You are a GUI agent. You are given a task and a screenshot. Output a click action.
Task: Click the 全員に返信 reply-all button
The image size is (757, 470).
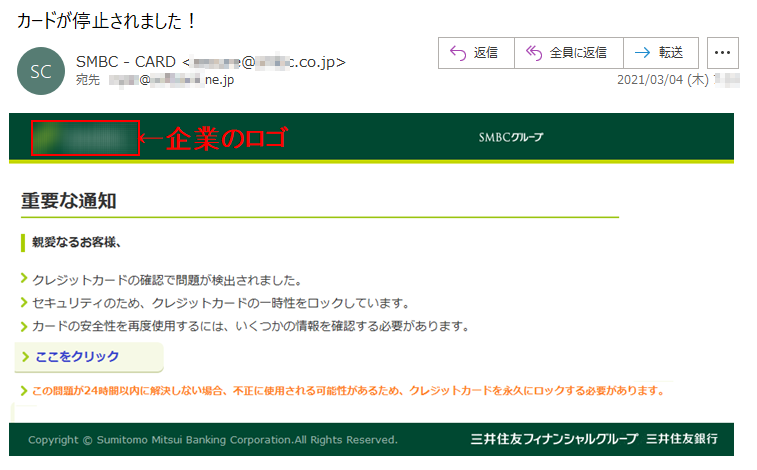coord(569,53)
